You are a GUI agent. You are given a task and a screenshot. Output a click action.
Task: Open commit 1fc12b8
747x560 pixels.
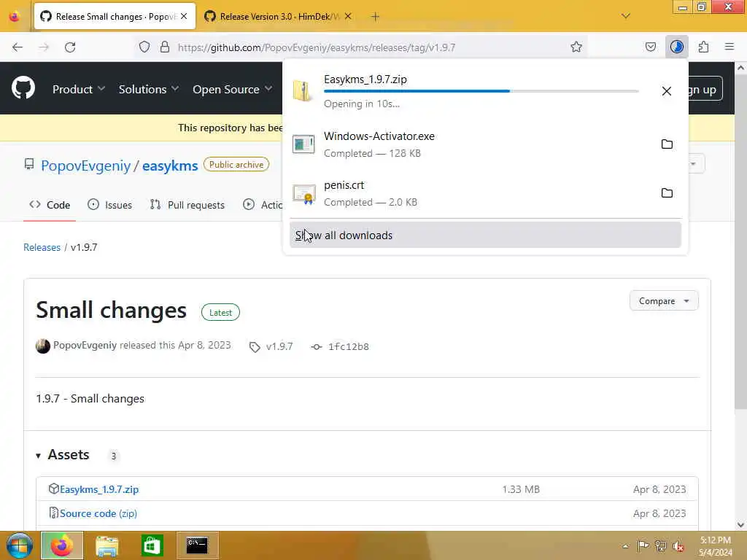[348, 346]
